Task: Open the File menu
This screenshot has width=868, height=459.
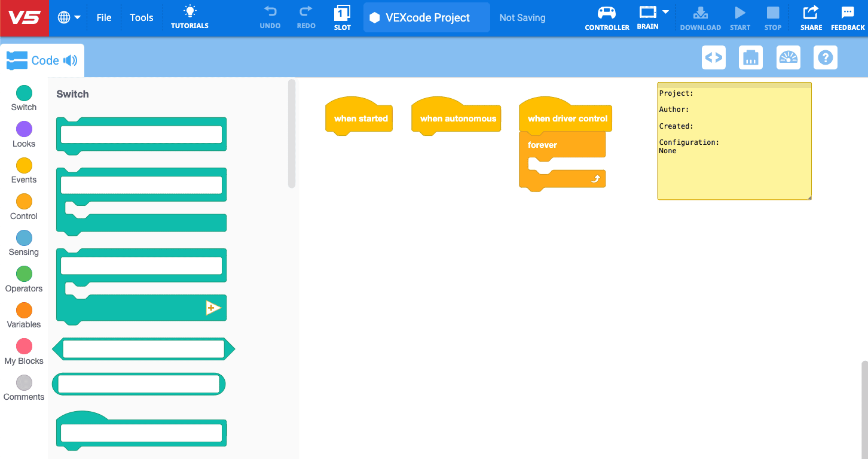Action: pyautogui.click(x=103, y=17)
